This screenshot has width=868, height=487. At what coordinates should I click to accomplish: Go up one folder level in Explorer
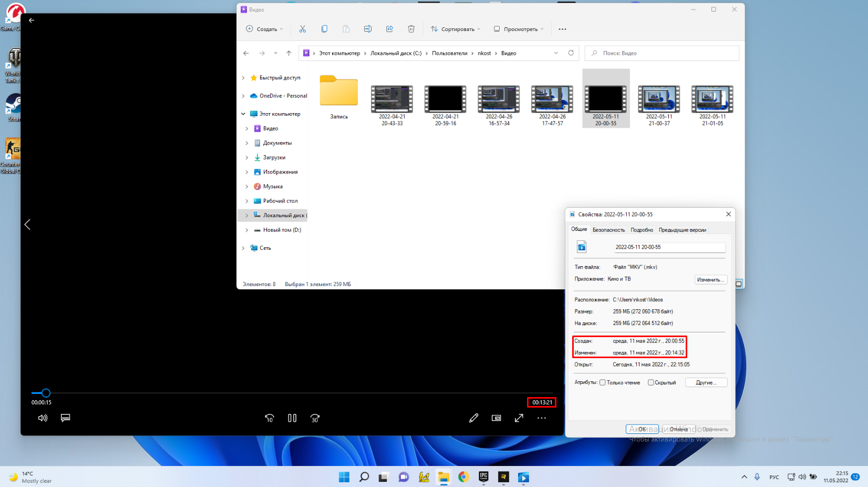click(288, 53)
